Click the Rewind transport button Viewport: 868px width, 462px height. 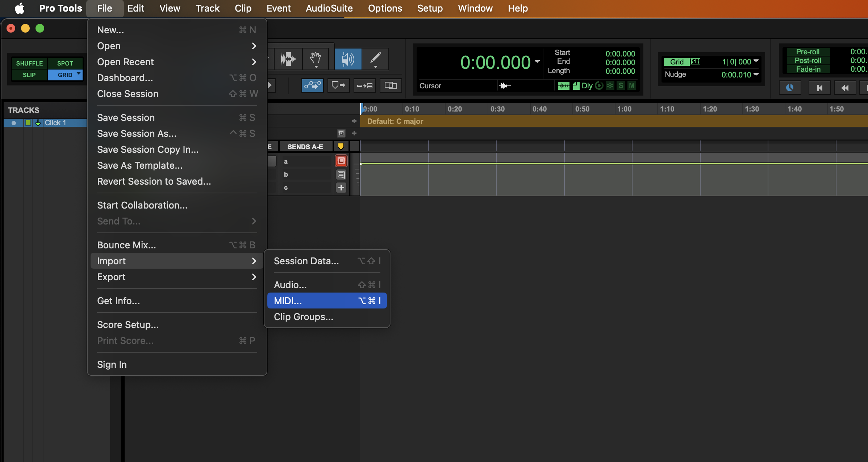click(845, 88)
